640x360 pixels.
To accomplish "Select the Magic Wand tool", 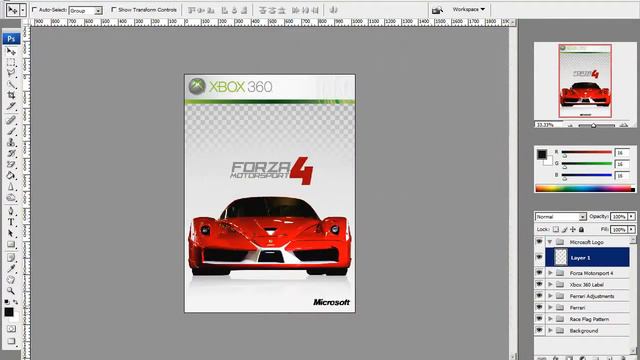I will click(11, 84).
